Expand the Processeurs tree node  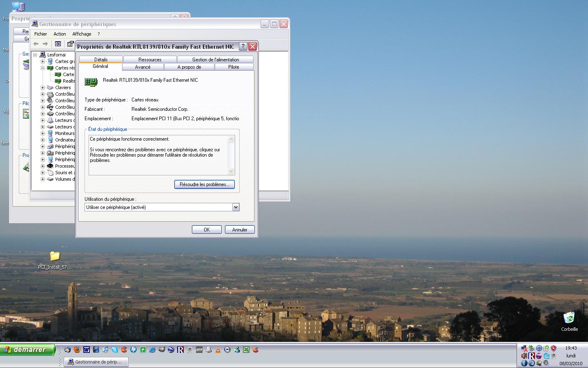click(x=42, y=166)
